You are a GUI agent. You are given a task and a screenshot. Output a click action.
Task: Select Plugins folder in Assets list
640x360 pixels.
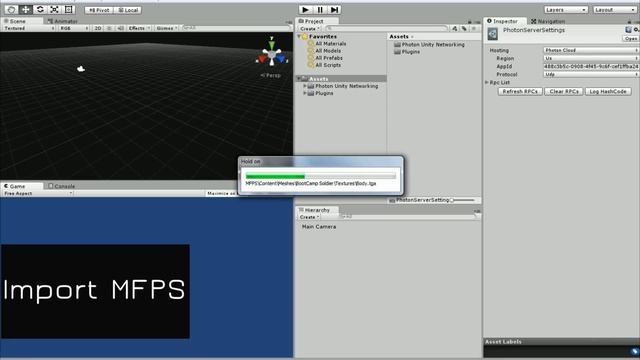pyautogui.click(x=407, y=52)
